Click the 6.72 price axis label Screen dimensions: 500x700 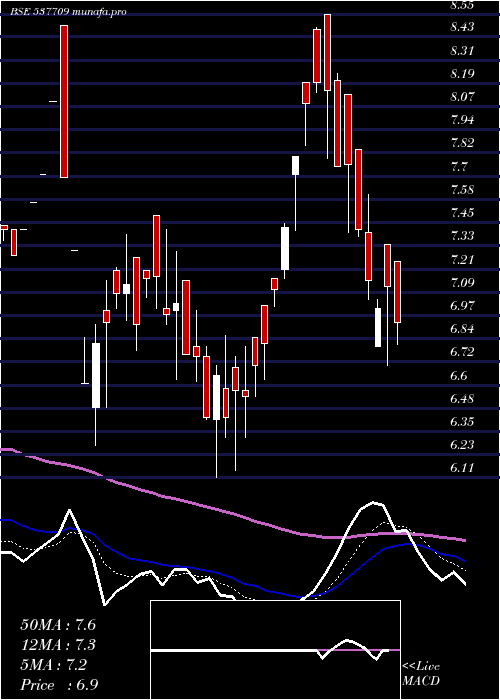(x=462, y=352)
